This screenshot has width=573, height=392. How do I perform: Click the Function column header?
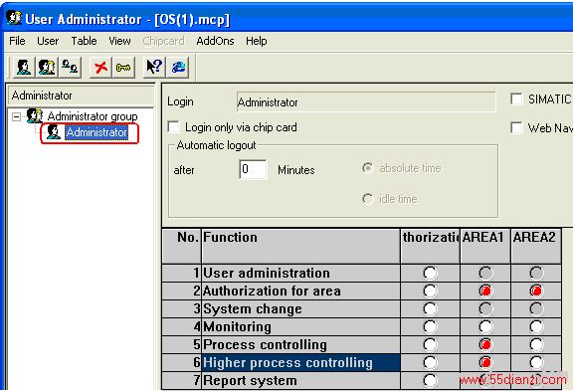pos(300,246)
